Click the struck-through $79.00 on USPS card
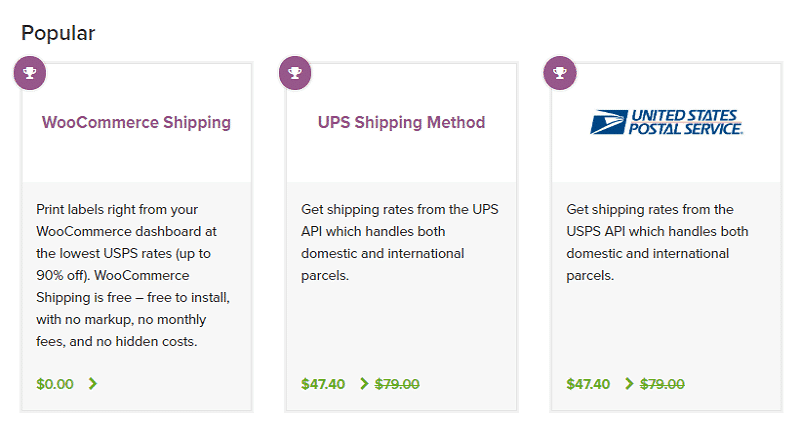Image resolution: width=800 pixels, height=430 pixels. [662, 384]
